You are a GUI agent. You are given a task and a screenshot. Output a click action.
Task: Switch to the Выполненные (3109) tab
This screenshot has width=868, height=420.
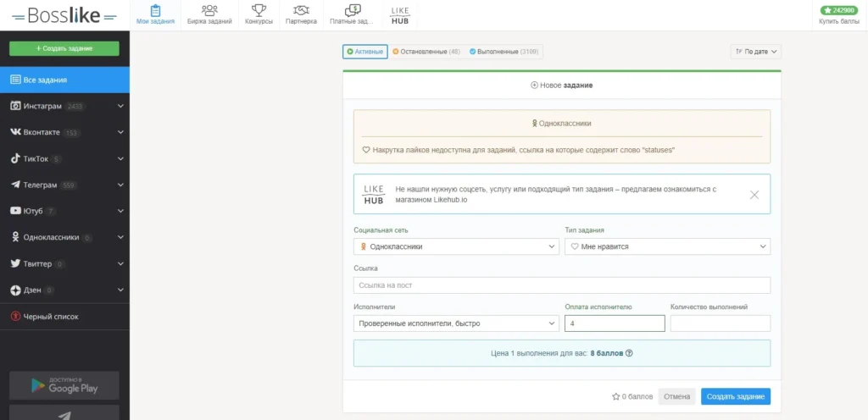(504, 52)
